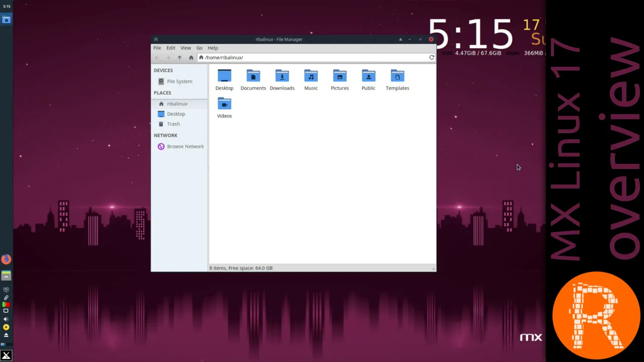
Task: Select File System in the sidebar
Action: (x=179, y=81)
